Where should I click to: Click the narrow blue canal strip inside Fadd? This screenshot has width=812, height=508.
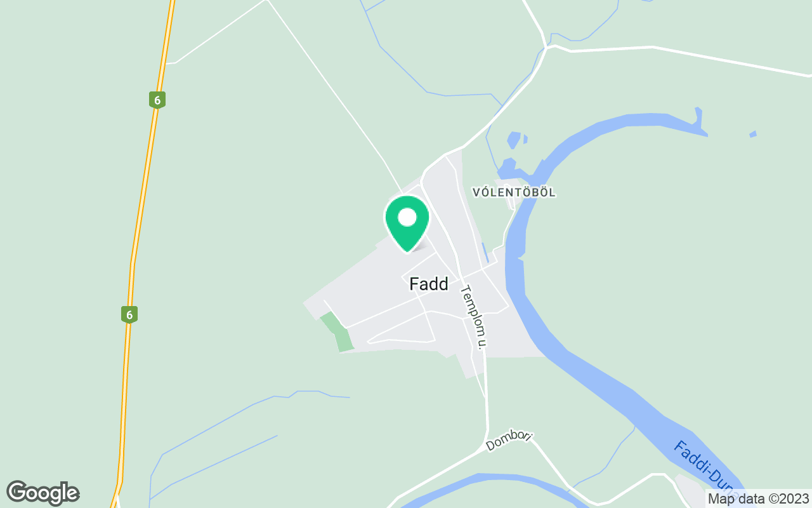pyautogui.click(x=485, y=253)
